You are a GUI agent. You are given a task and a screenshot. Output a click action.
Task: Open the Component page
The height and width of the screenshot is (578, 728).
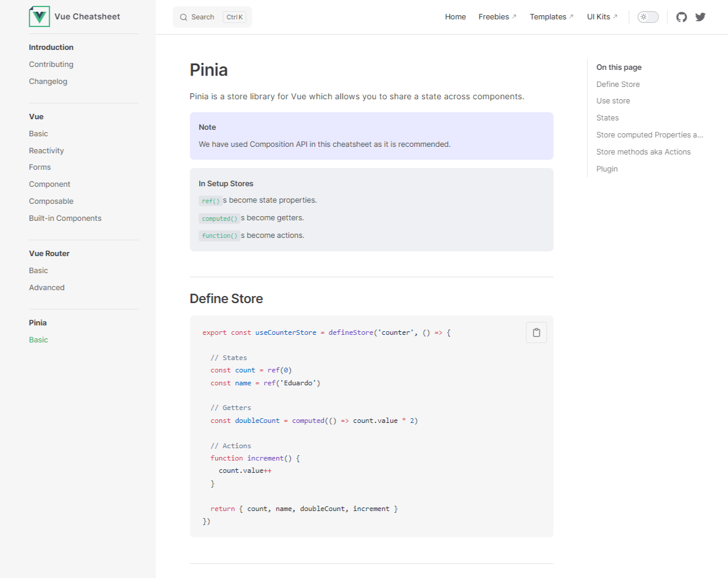[x=49, y=184]
